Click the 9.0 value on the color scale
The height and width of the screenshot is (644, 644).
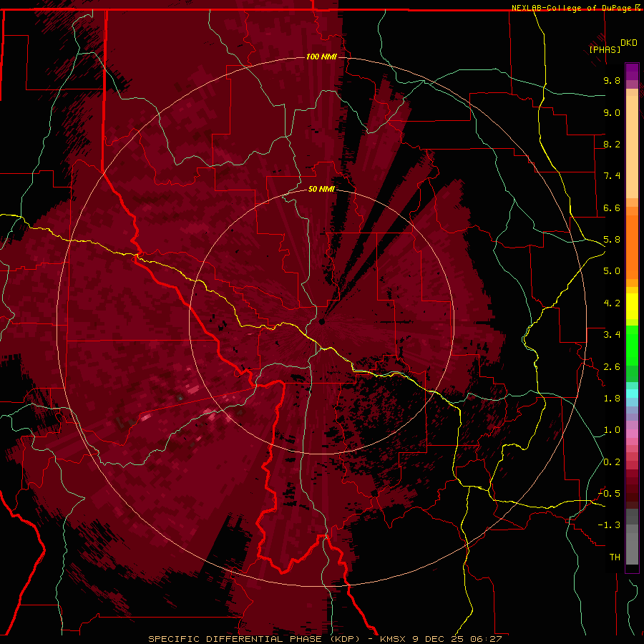click(612, 112)
